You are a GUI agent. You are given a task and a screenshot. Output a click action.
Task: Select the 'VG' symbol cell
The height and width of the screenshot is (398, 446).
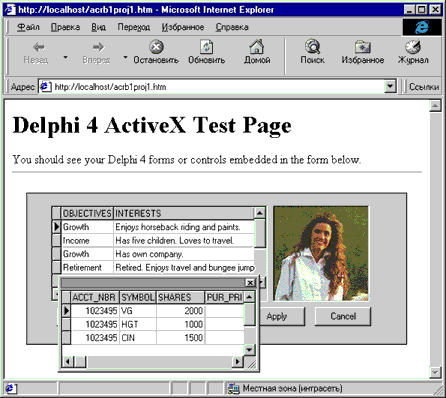pos(138,311)
